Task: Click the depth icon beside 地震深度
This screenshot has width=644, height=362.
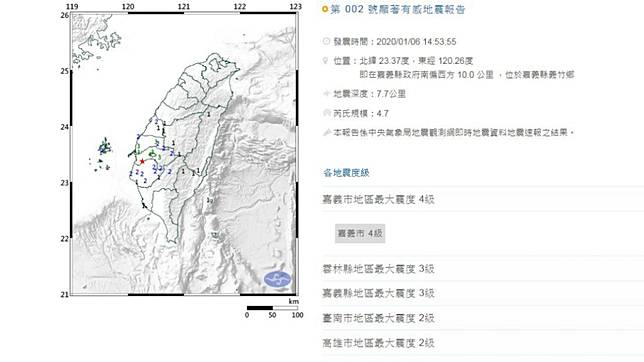Action: (x=327, y=94)
